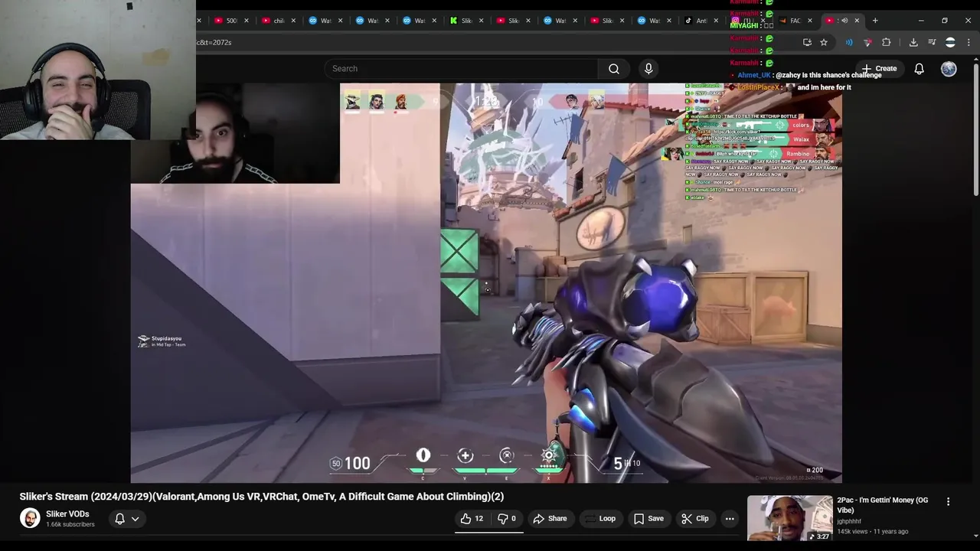The width and height of the screenshot is (980, 551).
Task: Open the Create menu button
Action: (878, 69)
